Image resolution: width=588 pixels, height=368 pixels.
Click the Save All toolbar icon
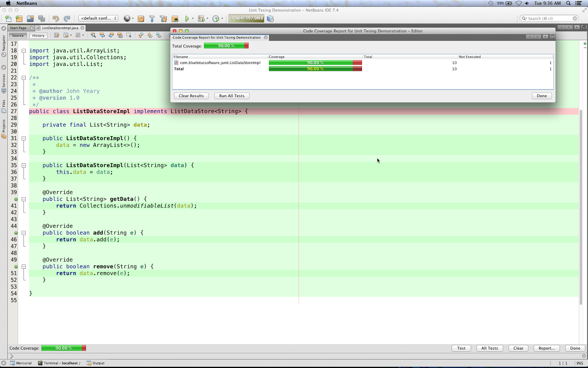(42, 18)
